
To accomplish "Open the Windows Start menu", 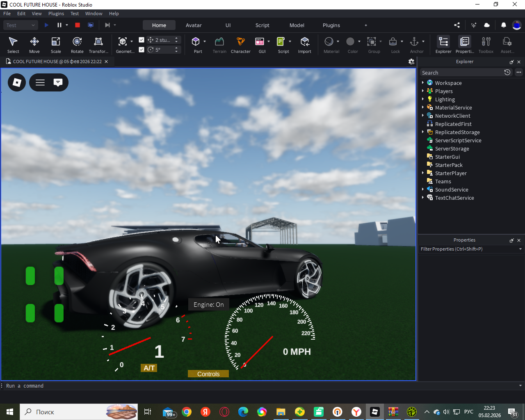I will [10, 412].
